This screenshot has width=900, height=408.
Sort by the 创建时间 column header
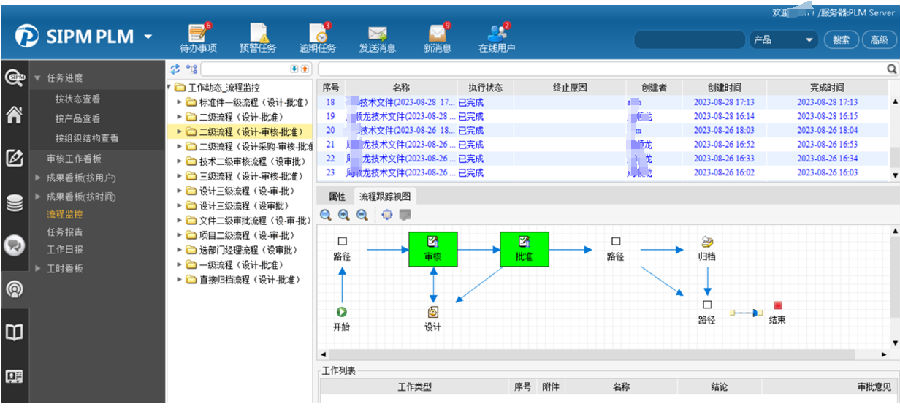point(724,88)
